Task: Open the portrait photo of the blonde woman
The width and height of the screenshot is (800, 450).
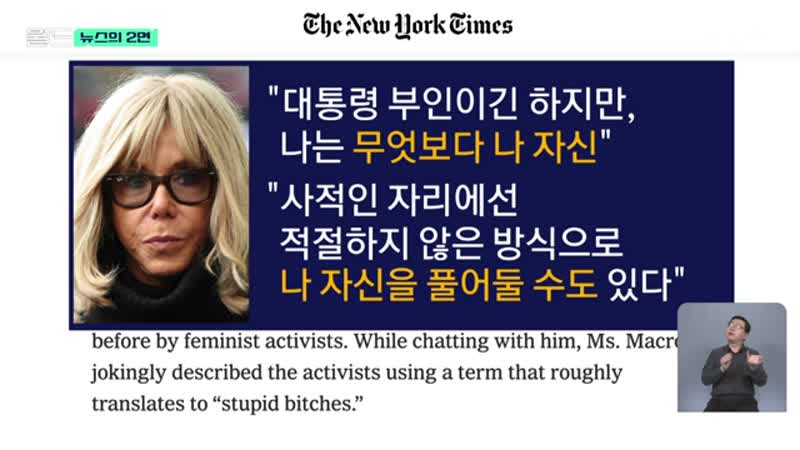Action: [x=161, y=194]
